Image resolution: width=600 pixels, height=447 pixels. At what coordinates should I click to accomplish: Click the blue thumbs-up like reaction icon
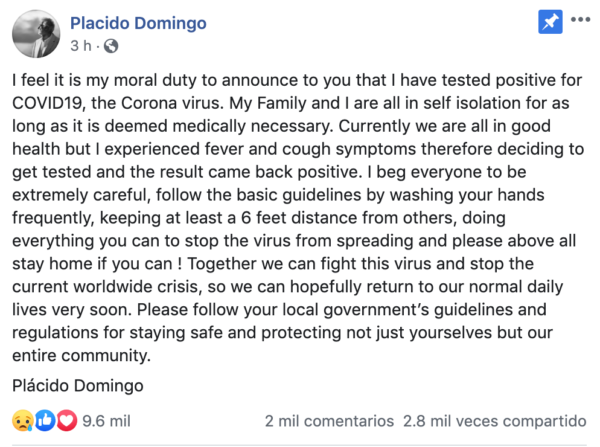point(45,421)
